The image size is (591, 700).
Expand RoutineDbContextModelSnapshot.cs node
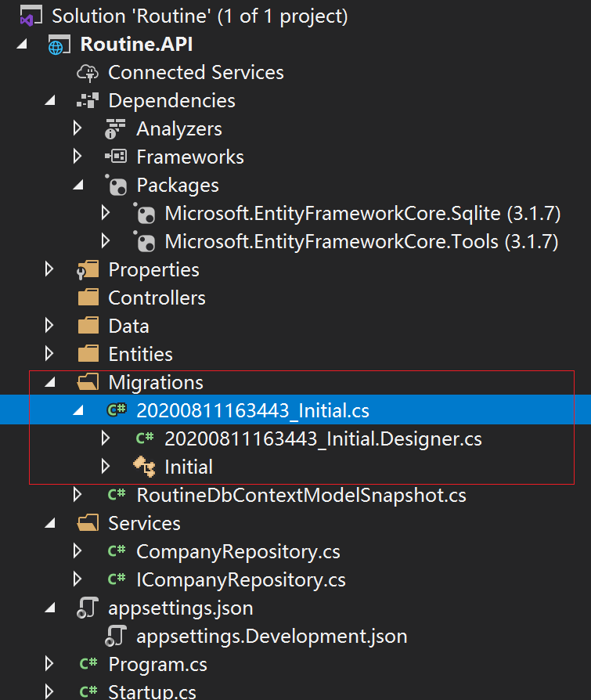(77, 496)
